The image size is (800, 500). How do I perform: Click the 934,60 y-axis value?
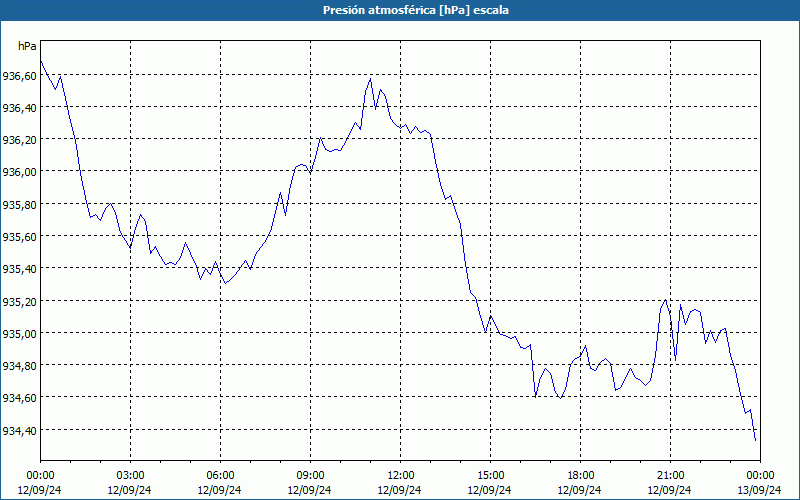click(x=19, y=398)
